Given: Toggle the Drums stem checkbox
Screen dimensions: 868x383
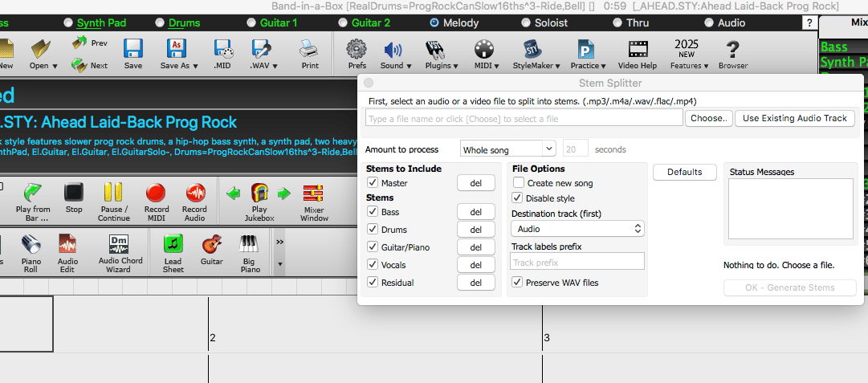Looking at the screenshot, I should click(x=372, y=229).
